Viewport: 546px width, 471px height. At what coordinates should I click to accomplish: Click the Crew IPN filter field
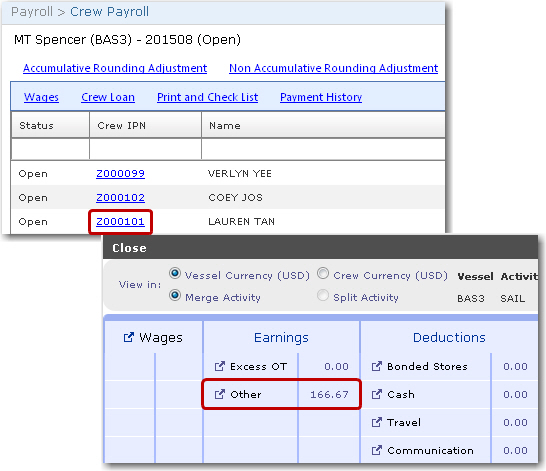(146, 149)
